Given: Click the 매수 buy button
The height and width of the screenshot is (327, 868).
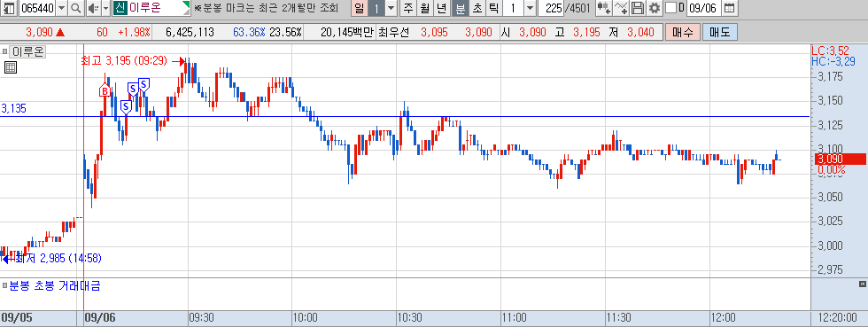Looking at the screenshot, I should point(683,32).
